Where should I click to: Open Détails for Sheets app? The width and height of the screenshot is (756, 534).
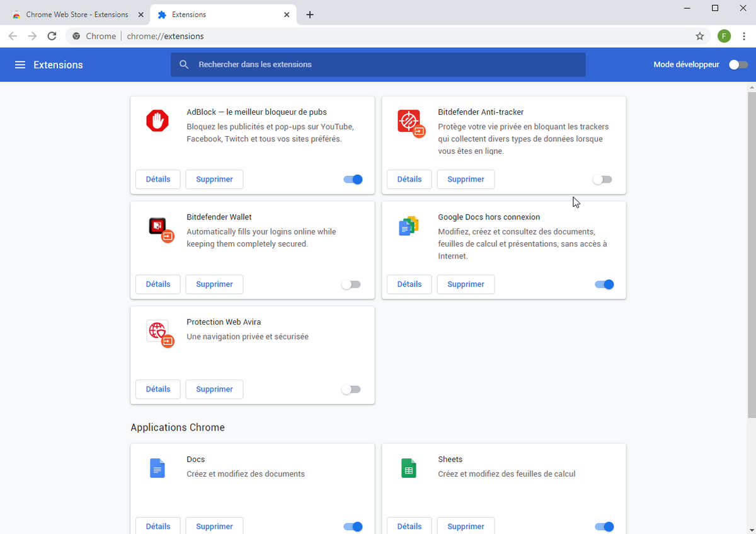[409, 526]
